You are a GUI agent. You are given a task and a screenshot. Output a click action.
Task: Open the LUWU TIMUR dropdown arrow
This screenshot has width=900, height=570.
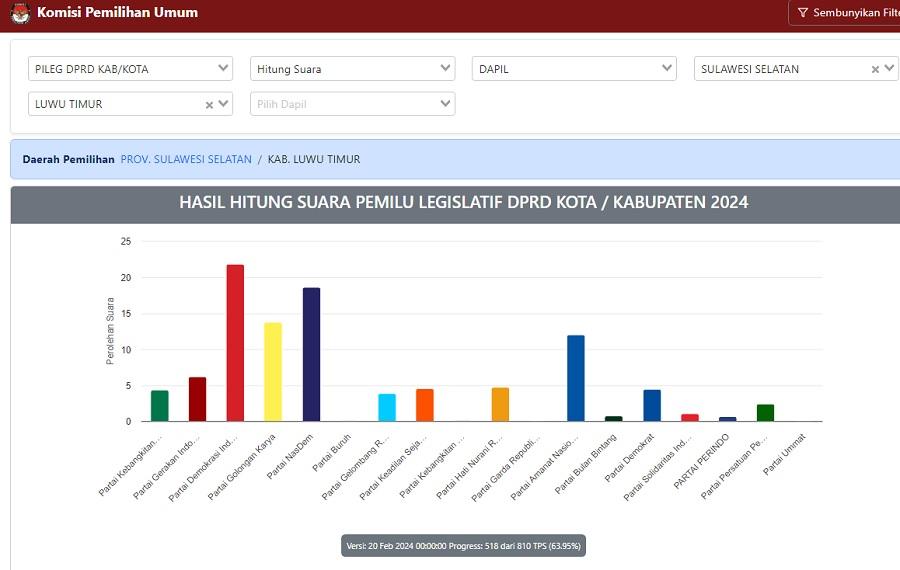click(224, 104)
